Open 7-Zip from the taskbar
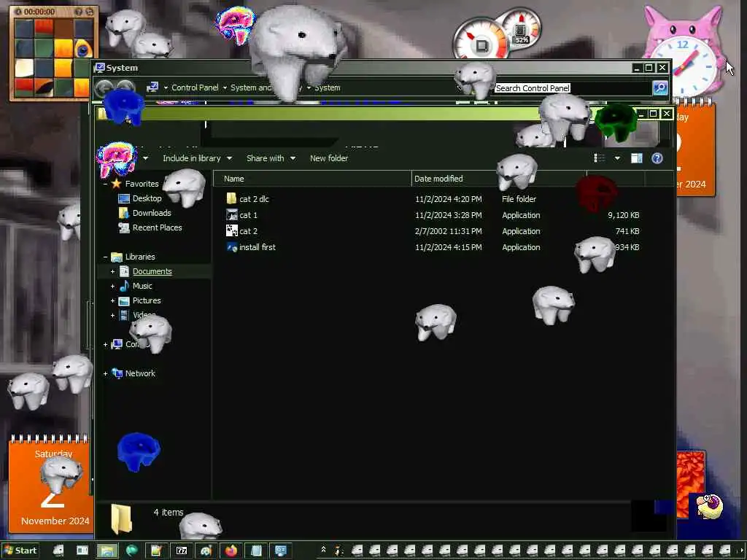Viewport: 747px width, 560px height. pyautogui.click(x=182, y=551)
